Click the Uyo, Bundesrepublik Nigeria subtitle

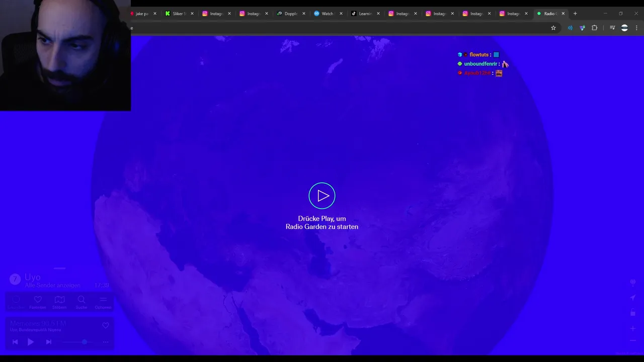point(36,330)
